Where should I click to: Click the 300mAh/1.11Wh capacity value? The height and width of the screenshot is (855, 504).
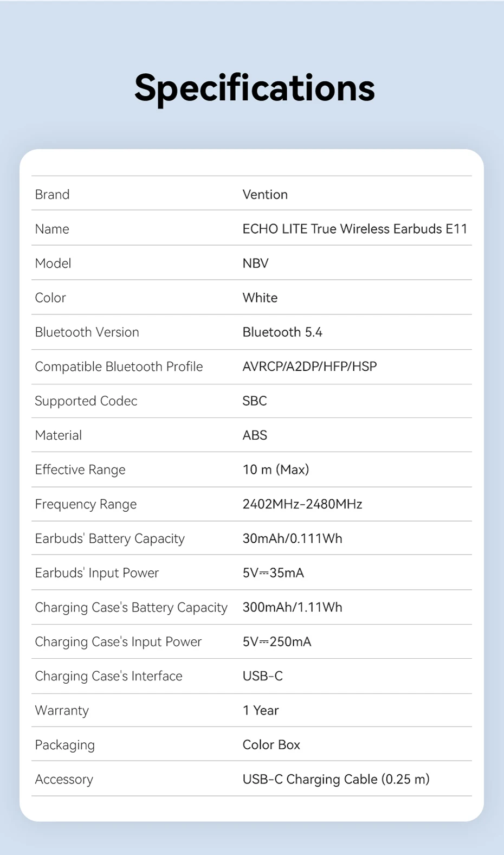[292, 607]
